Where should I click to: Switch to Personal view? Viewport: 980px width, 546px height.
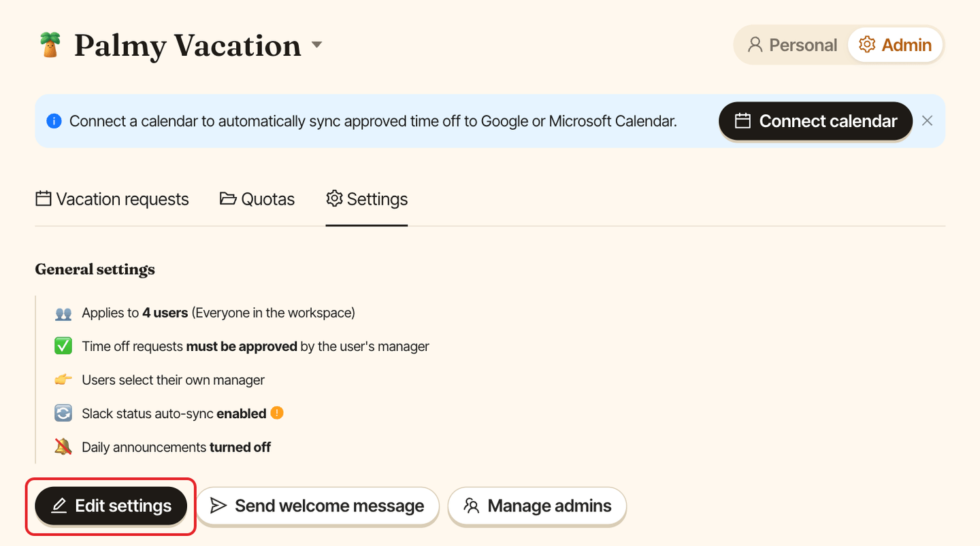793,45
